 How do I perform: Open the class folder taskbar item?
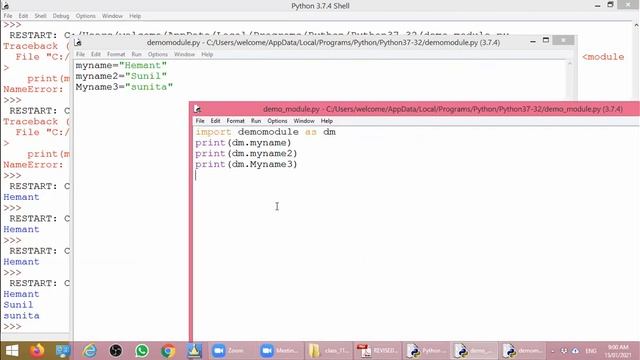[328, 351]
